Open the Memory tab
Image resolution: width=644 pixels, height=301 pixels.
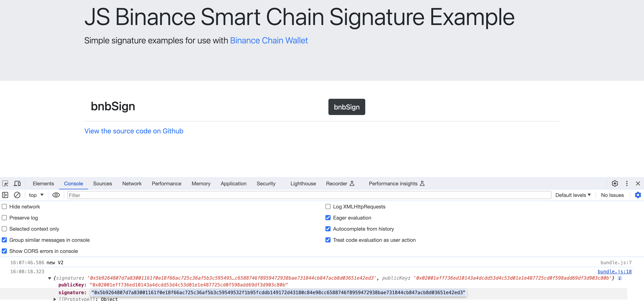click(x=201, y=183)
